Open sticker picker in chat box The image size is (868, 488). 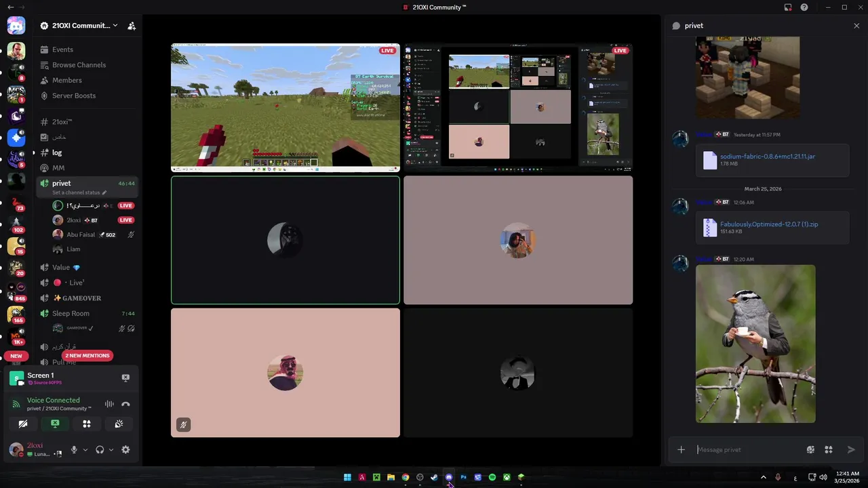pyautogui.click(x=810, y=449)
